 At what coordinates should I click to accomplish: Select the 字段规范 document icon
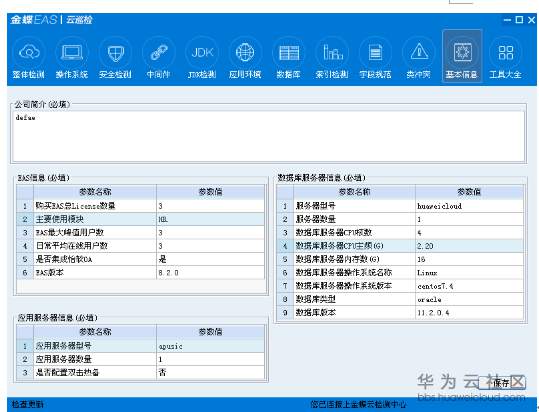click(x=375, y=58)
